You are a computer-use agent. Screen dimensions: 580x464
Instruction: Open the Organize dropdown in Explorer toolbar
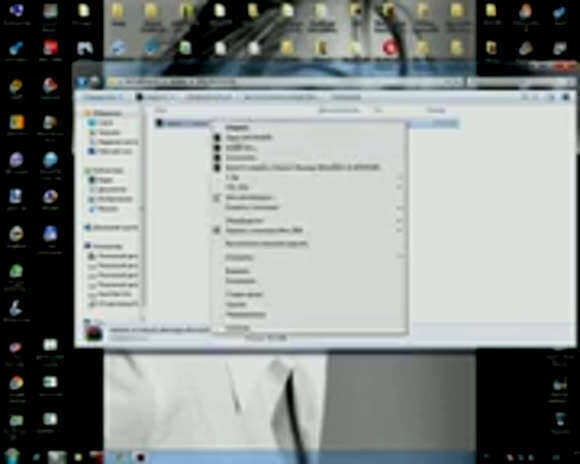[x=102, y=97]
